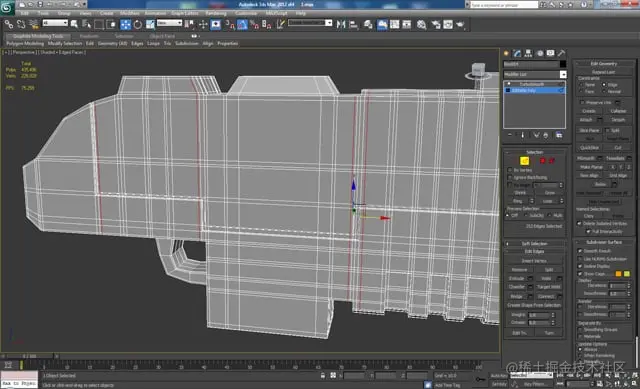The image size is (640, 389).
Task: Open the Customize menu
Action: (x=246, y=13)
